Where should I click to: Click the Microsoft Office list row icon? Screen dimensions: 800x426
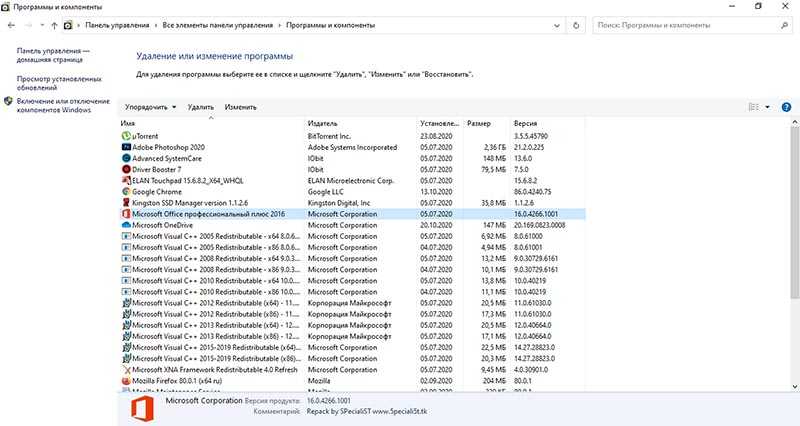coord(126,214)
